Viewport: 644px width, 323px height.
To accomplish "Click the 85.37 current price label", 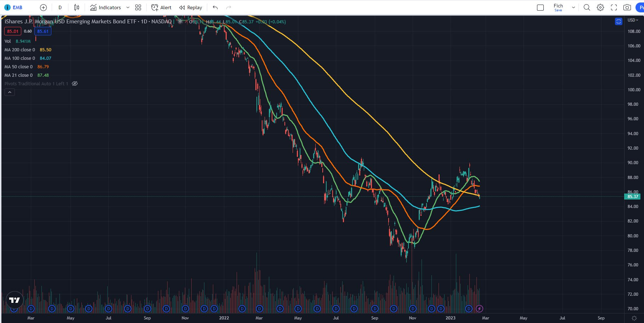I will click(x=633, y=197).
